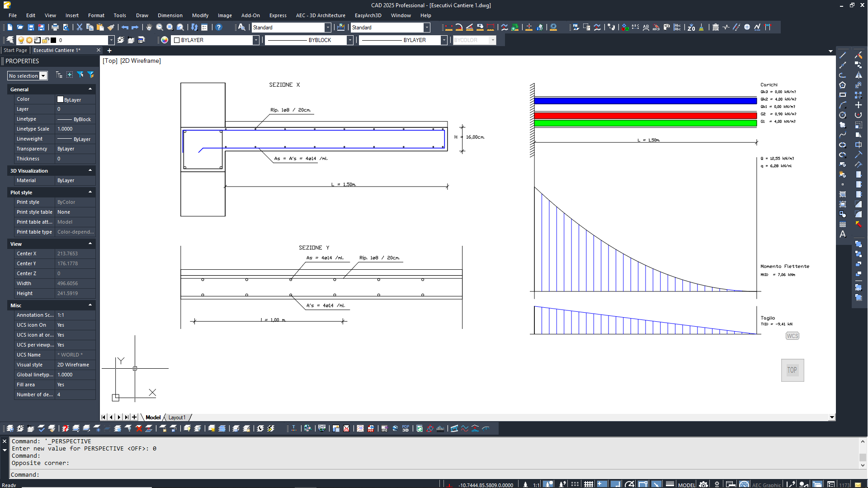Screen dimensions: 868x488
Task: Click the Print icon in toolbar
Action: [55, 28]
